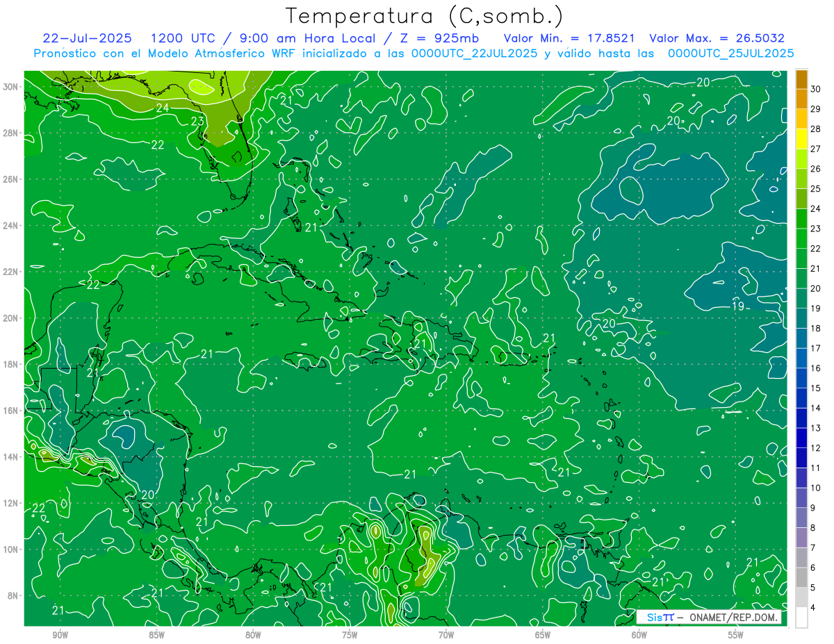Screen dimensions: 834x644
Task: Click latitude axis label '28N'
Action: click(x=10, y=133)
